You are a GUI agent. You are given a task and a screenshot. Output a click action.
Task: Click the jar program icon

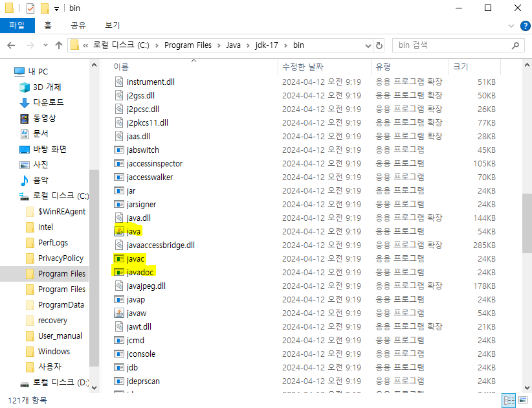[118, 190]
